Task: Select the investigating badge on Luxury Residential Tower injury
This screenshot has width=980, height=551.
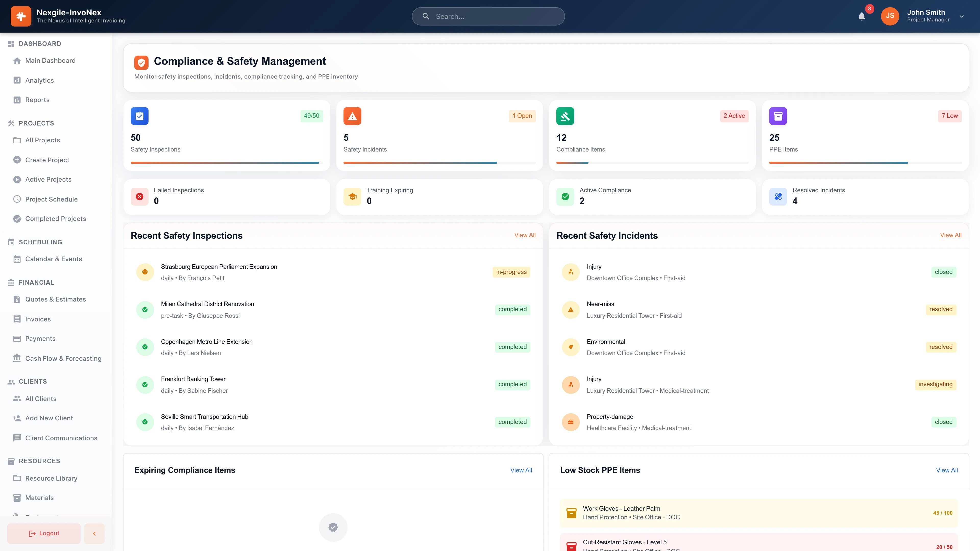Action: pos(935,384)
